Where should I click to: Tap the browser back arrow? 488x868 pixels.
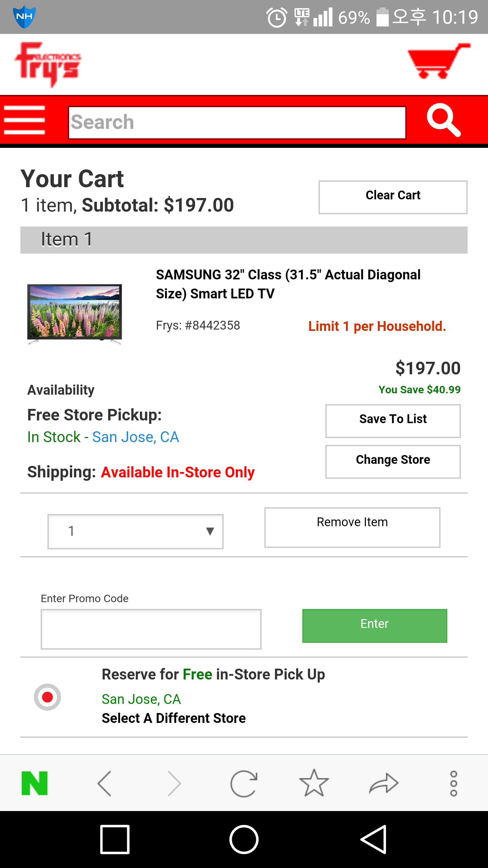pos(104,783)
